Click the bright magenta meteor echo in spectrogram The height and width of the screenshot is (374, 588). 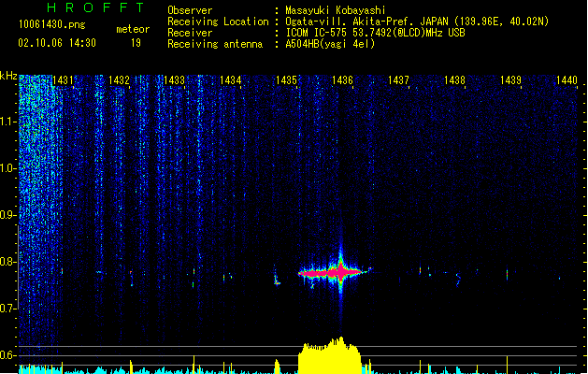pyautogui.click(x=332, y=272)
